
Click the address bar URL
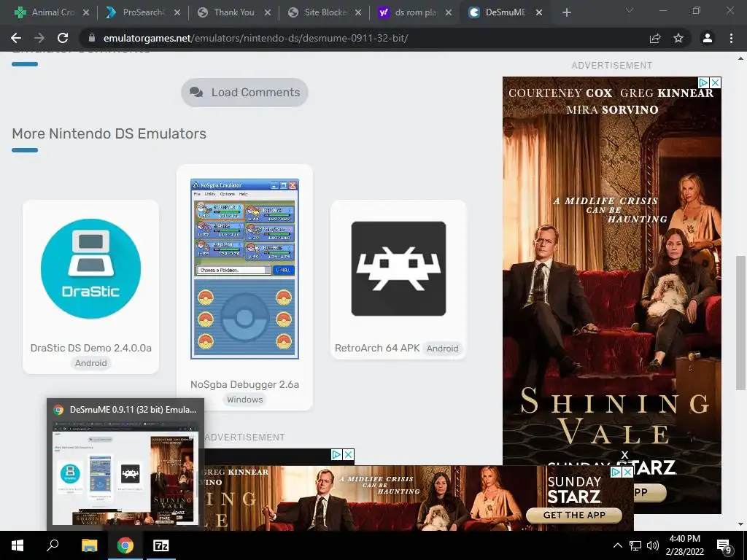(x=255, y=38)
